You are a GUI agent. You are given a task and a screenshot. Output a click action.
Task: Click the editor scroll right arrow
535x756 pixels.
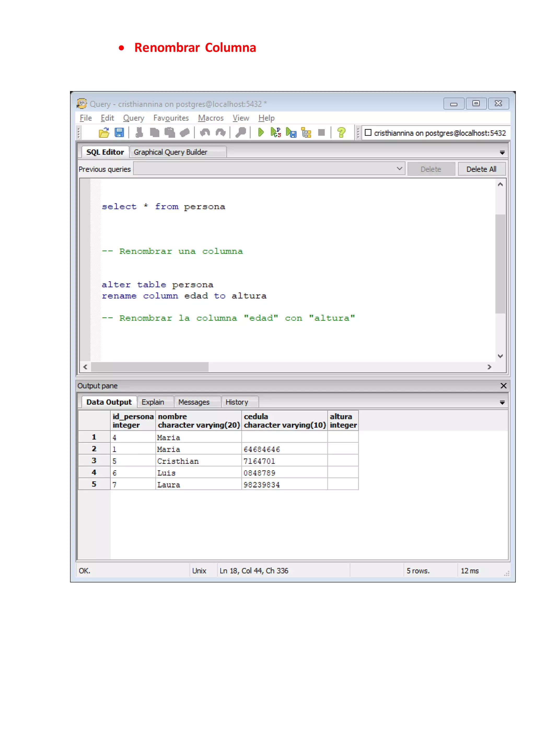[489, 367]
